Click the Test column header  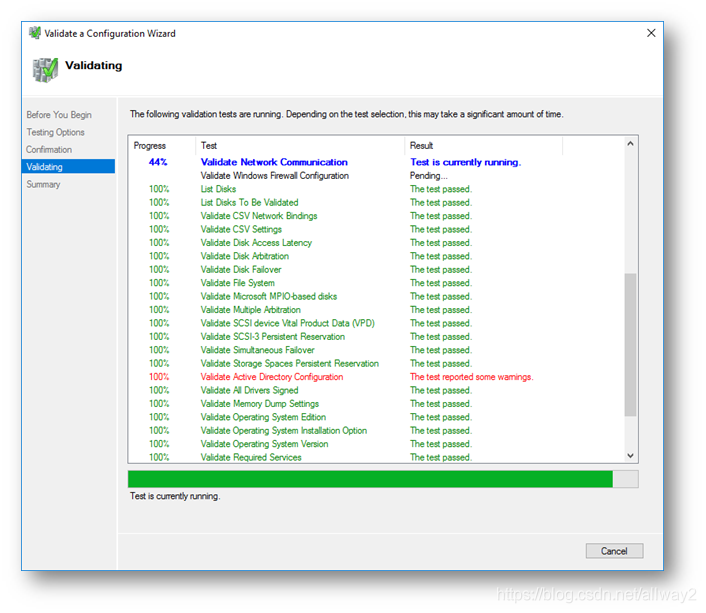pyautogui.click(x=300, y=146)
